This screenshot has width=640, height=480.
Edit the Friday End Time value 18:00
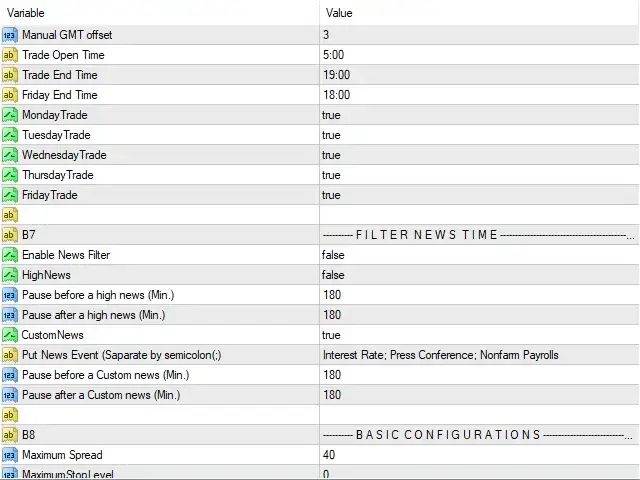tap(480, 95)
